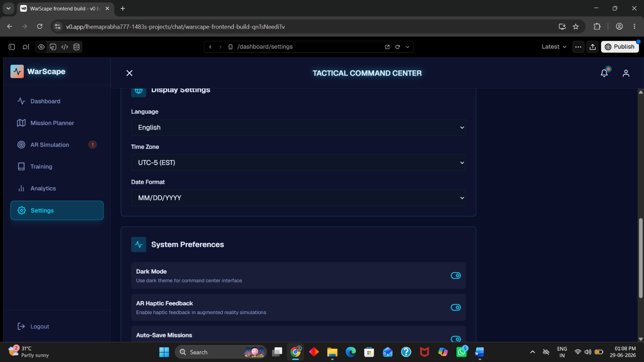Screen dimensions: 644x362
Task: Toggle the Dark Mode switch
Action: click(x=456, y=276)
